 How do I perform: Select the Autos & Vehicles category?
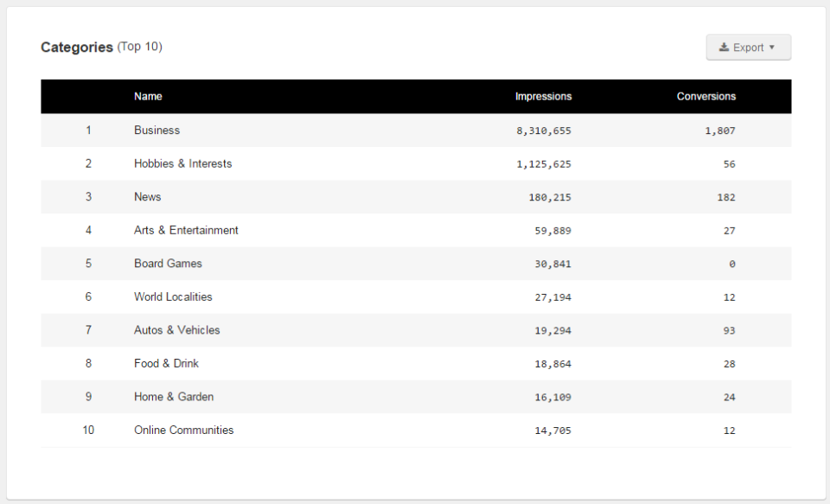coord(176,330)
